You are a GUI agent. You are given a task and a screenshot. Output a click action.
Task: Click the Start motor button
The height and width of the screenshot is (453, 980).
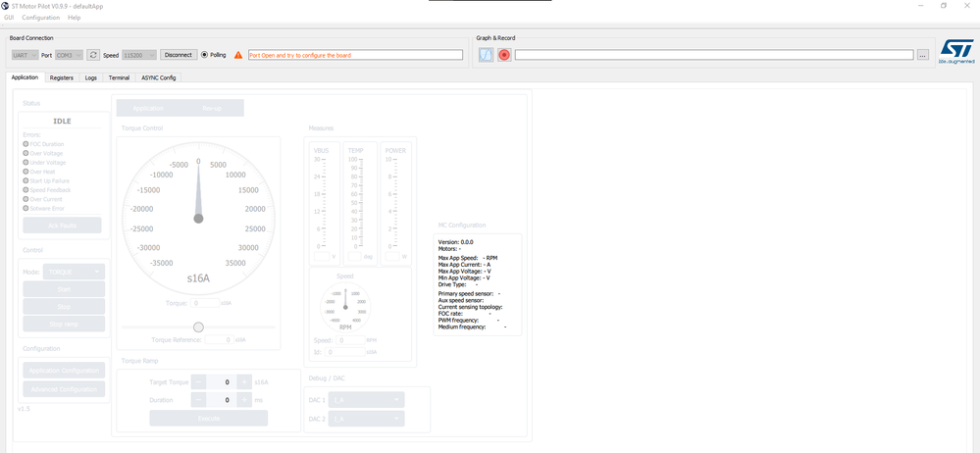click(64, 289)
